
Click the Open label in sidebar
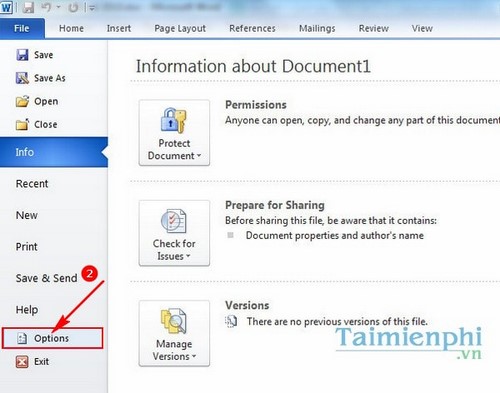pos(46,101)
